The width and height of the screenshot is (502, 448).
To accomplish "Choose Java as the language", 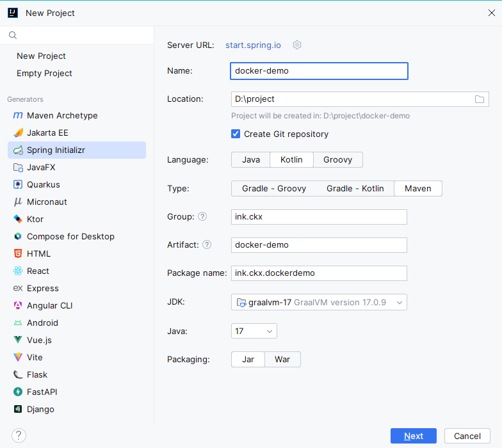I will pos(251,160).
